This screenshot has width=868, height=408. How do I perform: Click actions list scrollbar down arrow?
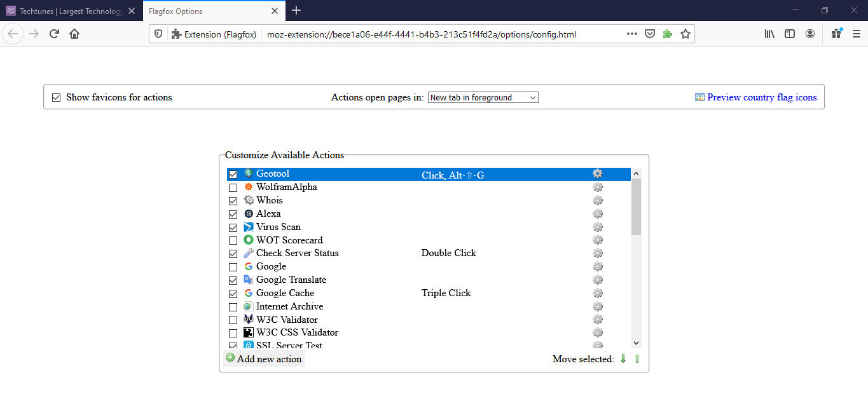click(x=636, y=343)
